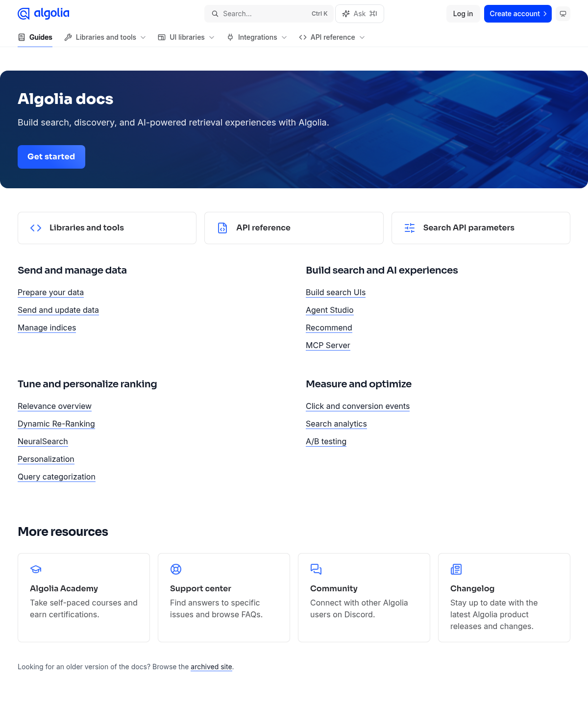Screen dimensions: 588x707
Task: Open the UI libraries nav menu
Action: point(186,37)
